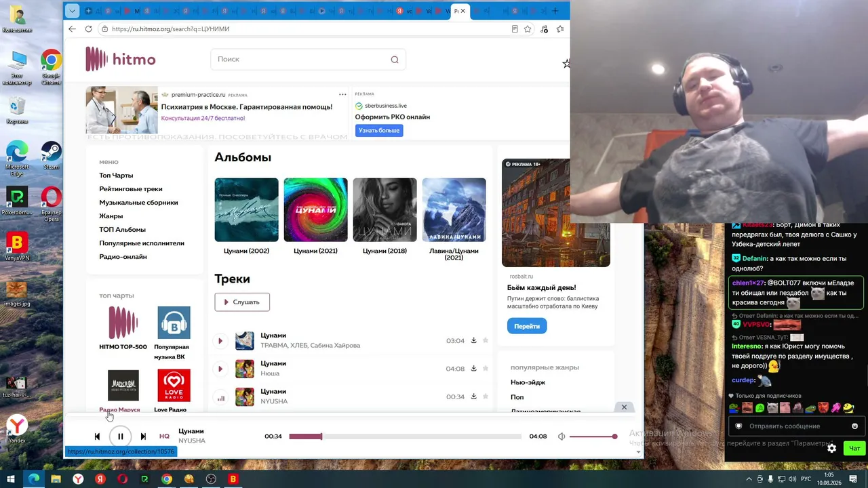The width and height of the screenshot is (868, 488).
Task: Open the Нью-эйдж genre
Action: click(528, 382)
